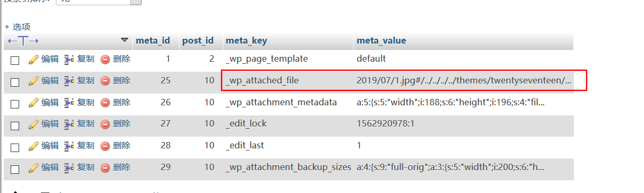The height and width of the screenshot is (193, 644).
Task: Click the copy icon for _wp_attachment_metadata row
Action: [x=70, y=103]
